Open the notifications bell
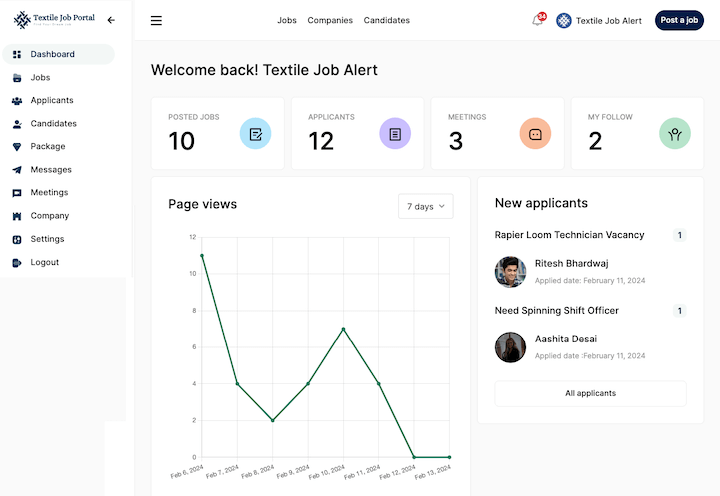This screenshot has width=720, height=496. click(537, 20)
